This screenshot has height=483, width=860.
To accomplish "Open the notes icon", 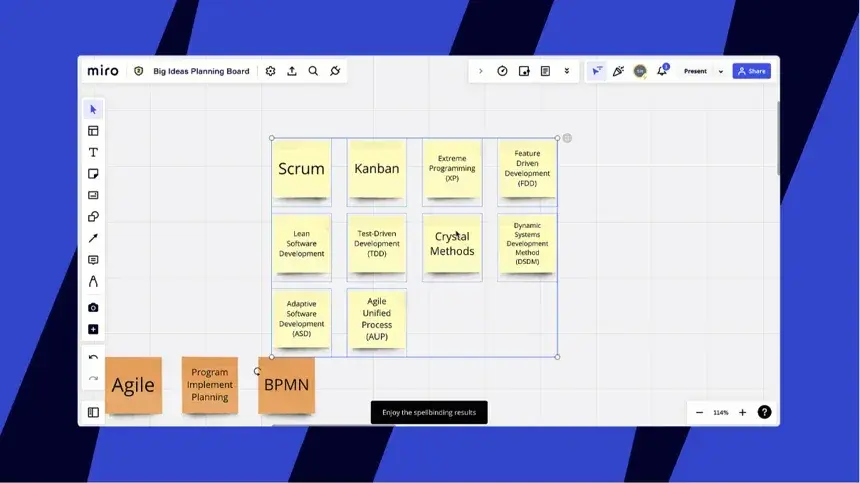I will [x=545, y=71].
